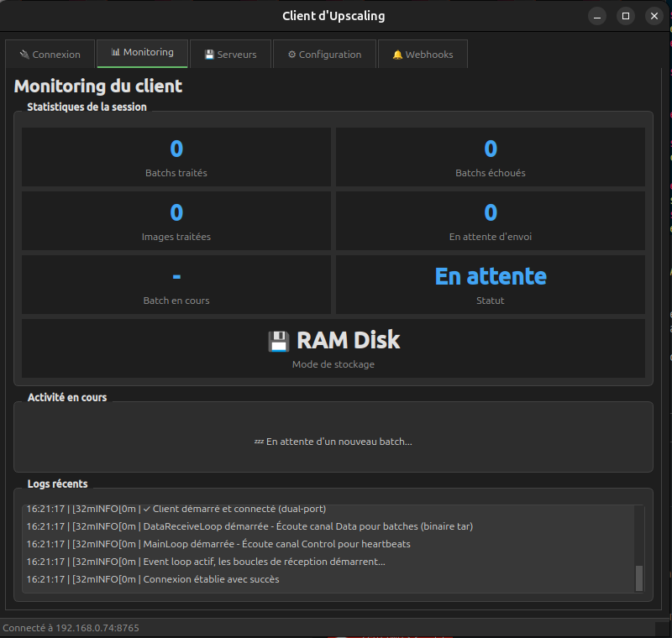Click the blue 'En attente' status value
672x638 pixels.
click(x=490, y=275)
